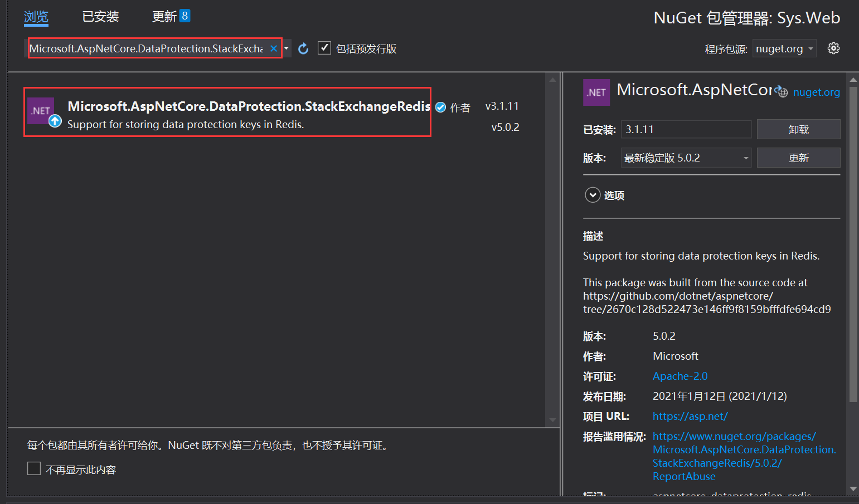Toggle the include prerelease checkbox

pos(324,48)
